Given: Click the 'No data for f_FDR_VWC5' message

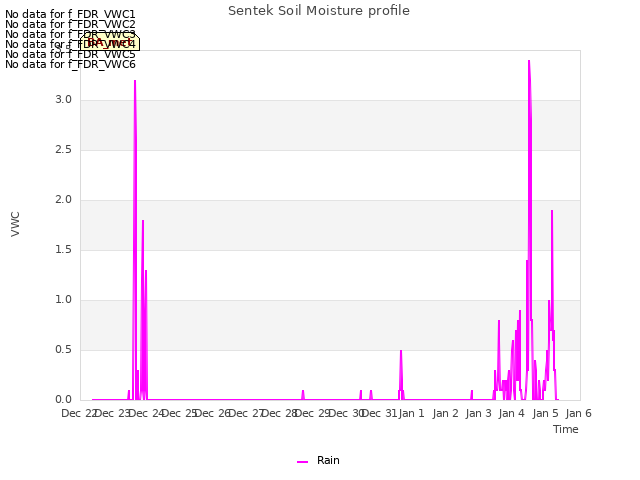Looking at the screenshot, I should [x=70, y=54].
